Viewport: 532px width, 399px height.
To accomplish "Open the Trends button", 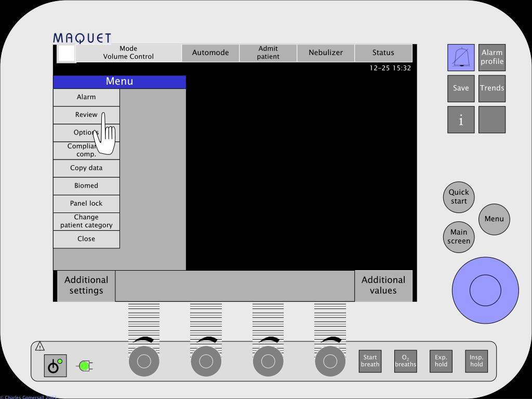I will (x=492, y=88).
